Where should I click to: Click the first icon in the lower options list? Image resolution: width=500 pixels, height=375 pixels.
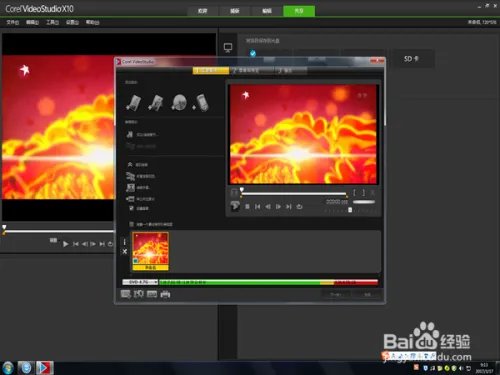coord(130,165)
